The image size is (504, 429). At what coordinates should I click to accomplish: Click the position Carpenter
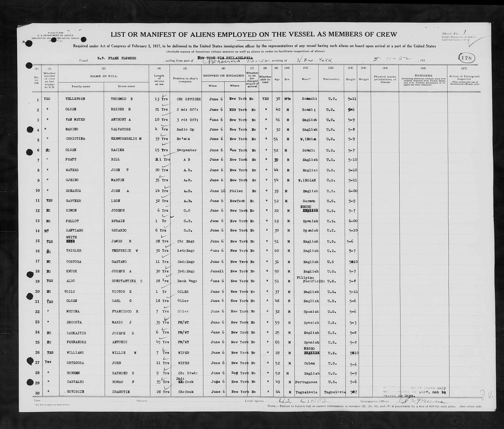click(187, 150)
